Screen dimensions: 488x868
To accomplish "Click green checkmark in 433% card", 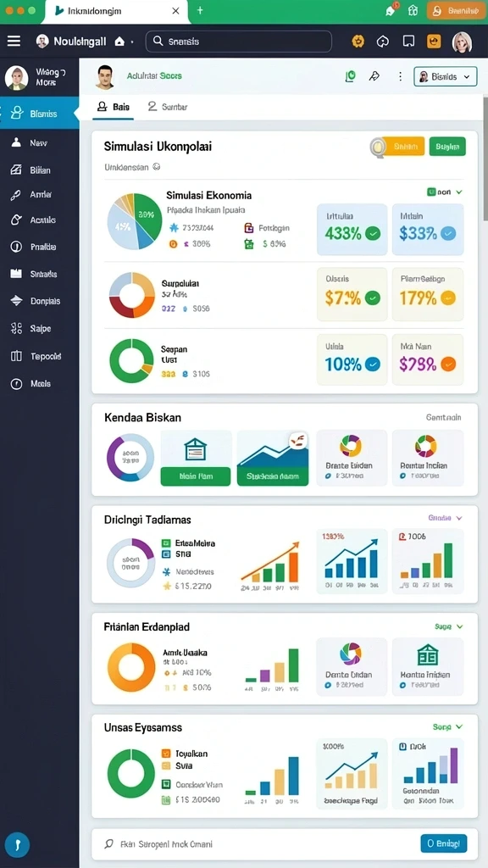I will [374, 234].
